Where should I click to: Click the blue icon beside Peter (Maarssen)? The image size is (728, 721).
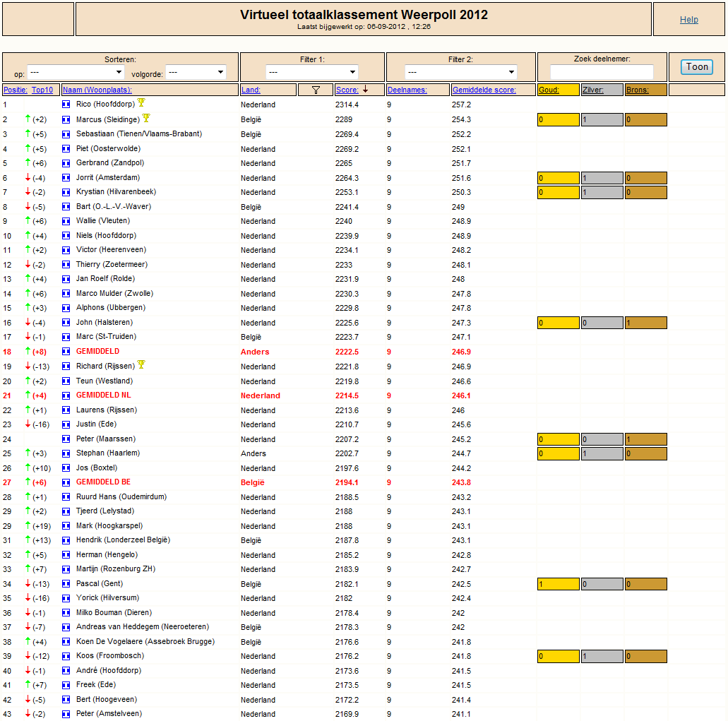[66, 439]
